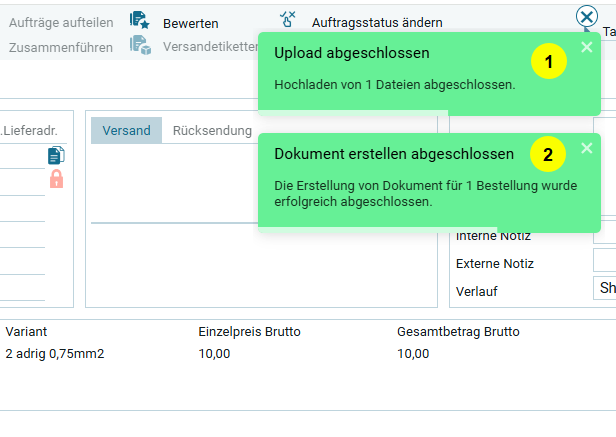Select the 2 adrig 0,75mm2 variant row

click(x=55, y=353)
